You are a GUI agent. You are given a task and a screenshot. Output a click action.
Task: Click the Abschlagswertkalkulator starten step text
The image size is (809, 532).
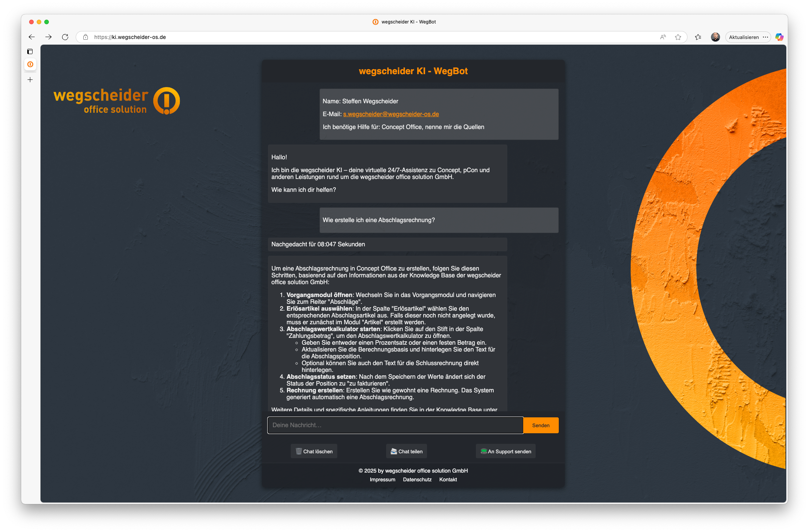coord(385,333)
